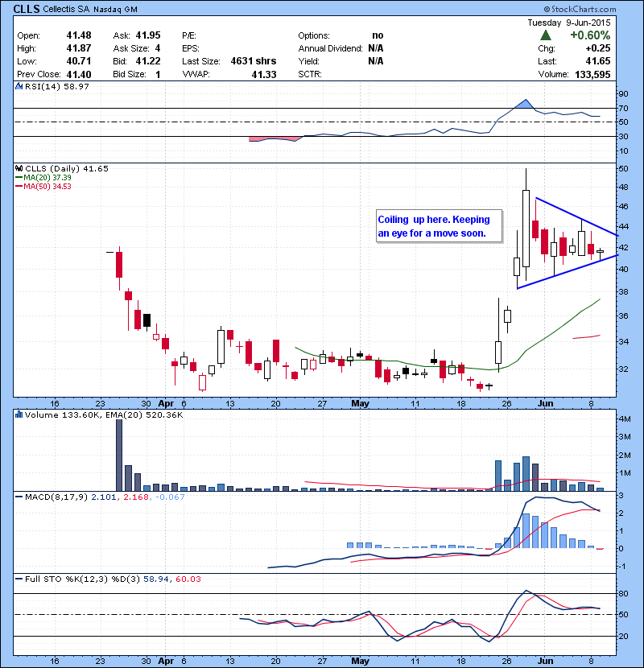Screen dimensions: 644x668
Task: Click the 80 level on stochastic axis
Action: pos(623,593)
